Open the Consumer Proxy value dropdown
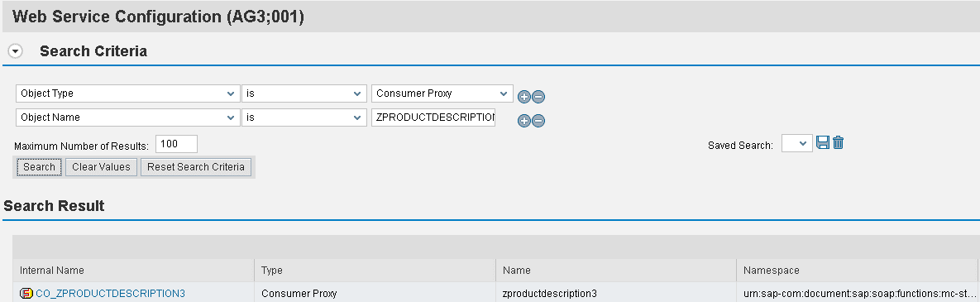The image size is (980, 302). pyautogui.click(x=442, y=93)
